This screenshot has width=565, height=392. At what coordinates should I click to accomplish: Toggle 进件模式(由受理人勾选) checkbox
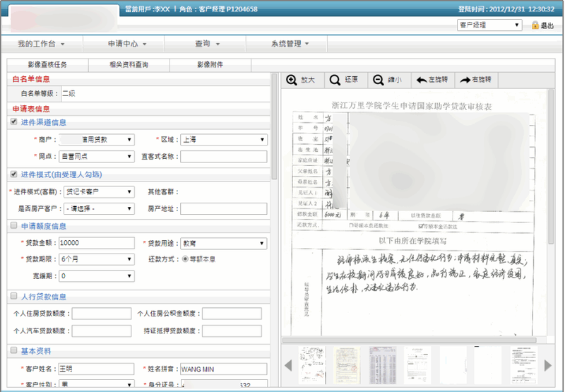13,174
